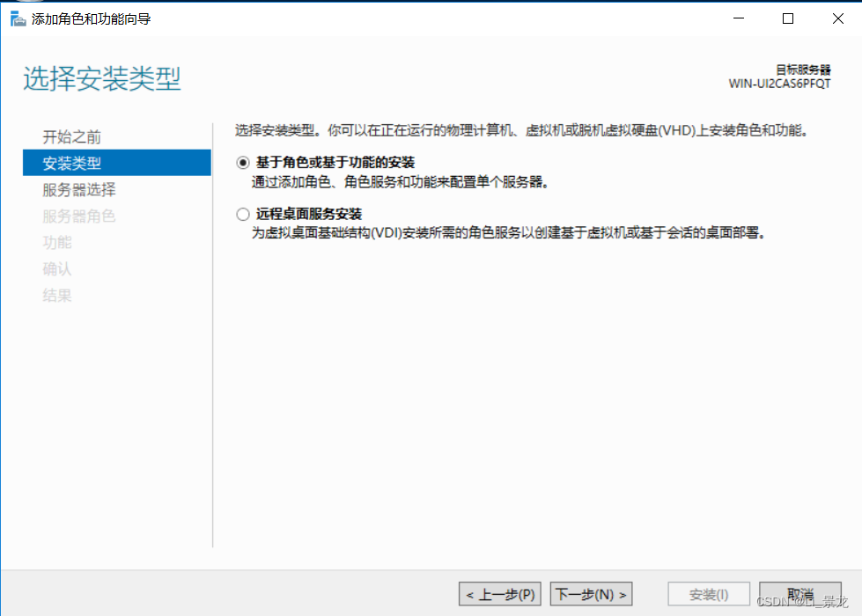
Task: Close the Add Roles wizard window
Action: tap(838, 18)
